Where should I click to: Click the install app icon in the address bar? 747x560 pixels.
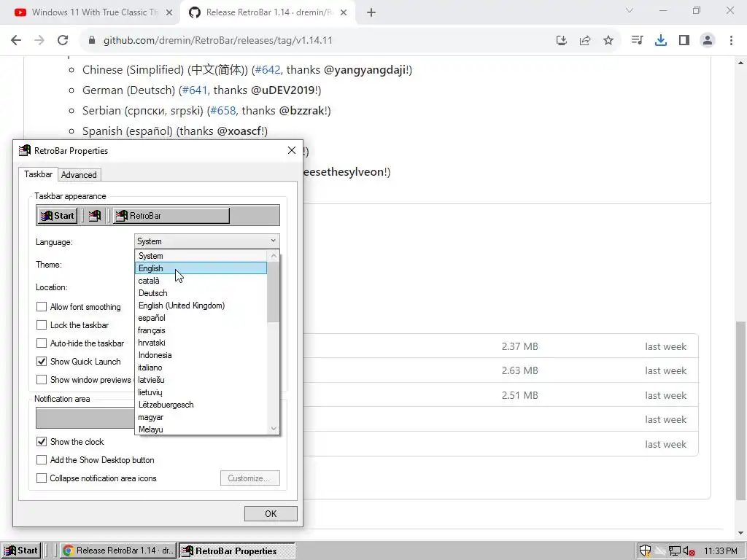point(562,41)
